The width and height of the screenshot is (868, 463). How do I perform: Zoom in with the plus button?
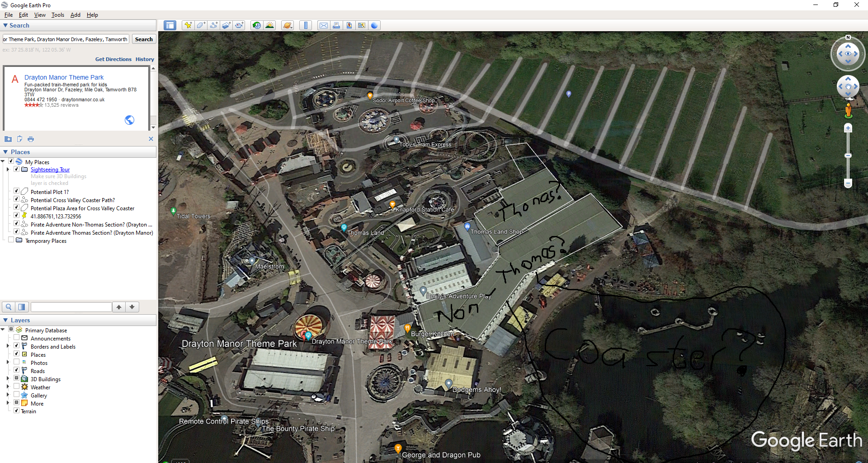tap(848, 128)
